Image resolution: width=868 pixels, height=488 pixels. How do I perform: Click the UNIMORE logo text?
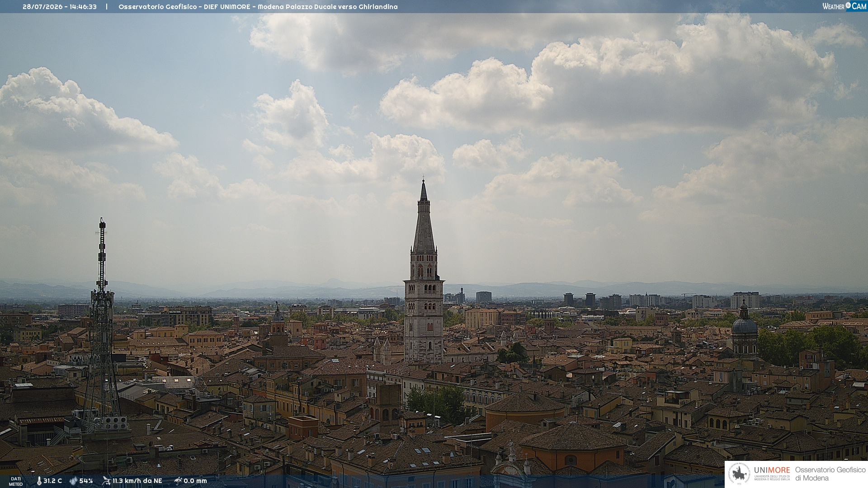(772, 470)
